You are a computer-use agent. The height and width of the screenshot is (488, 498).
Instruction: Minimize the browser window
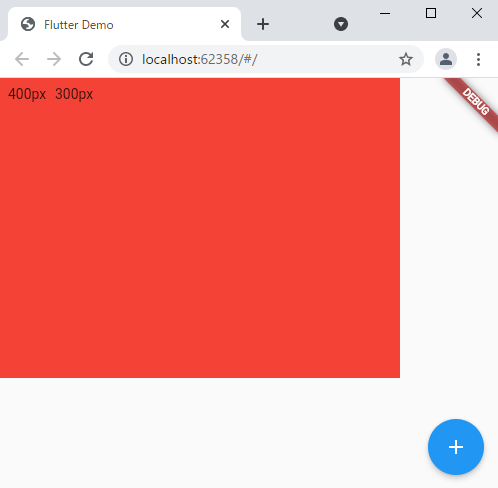click(x=385, y=13)
